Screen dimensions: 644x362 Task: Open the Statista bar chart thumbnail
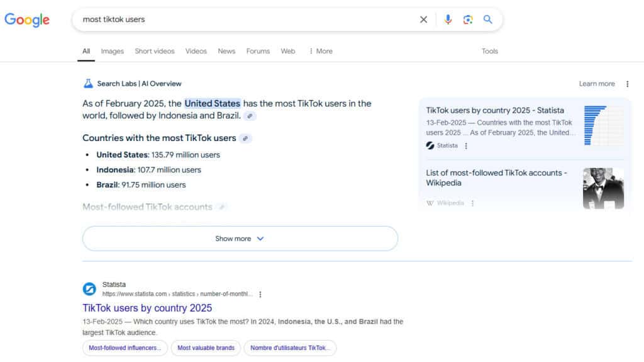tap(603, 126)
